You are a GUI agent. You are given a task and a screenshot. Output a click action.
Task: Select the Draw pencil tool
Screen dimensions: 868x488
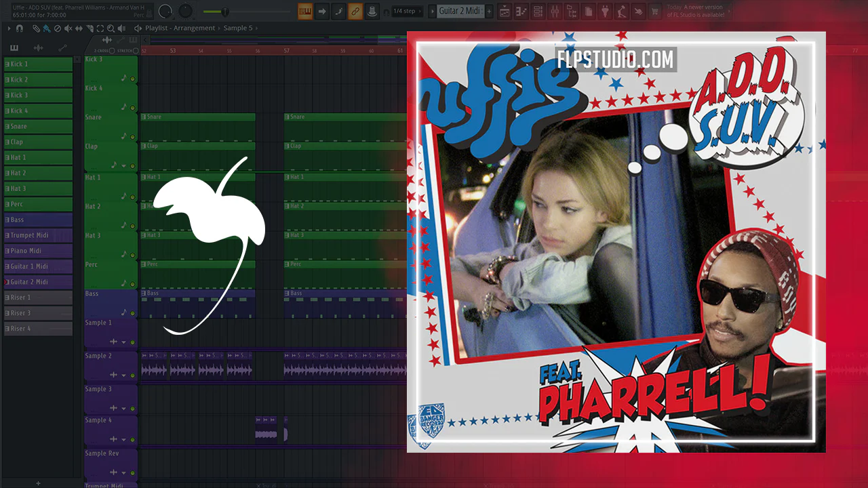(x=37, y=28)
